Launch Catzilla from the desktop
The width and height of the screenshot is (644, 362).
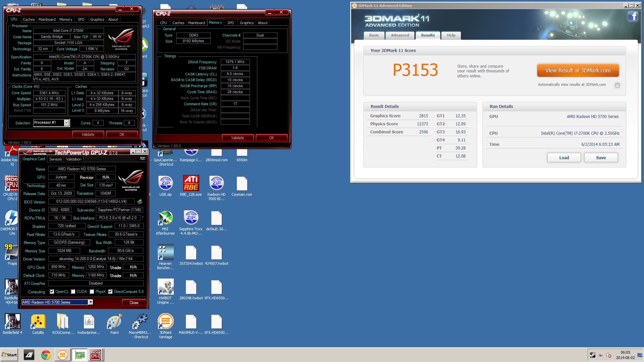38,324
